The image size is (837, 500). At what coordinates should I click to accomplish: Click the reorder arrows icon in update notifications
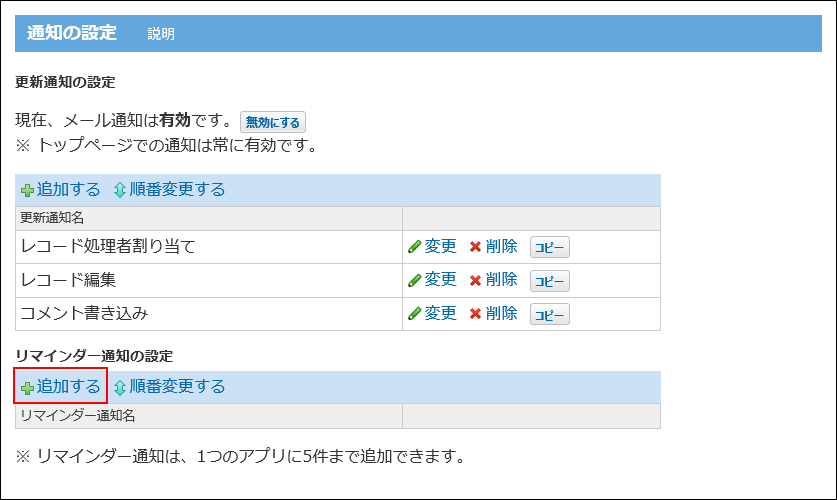pos(120,190)
